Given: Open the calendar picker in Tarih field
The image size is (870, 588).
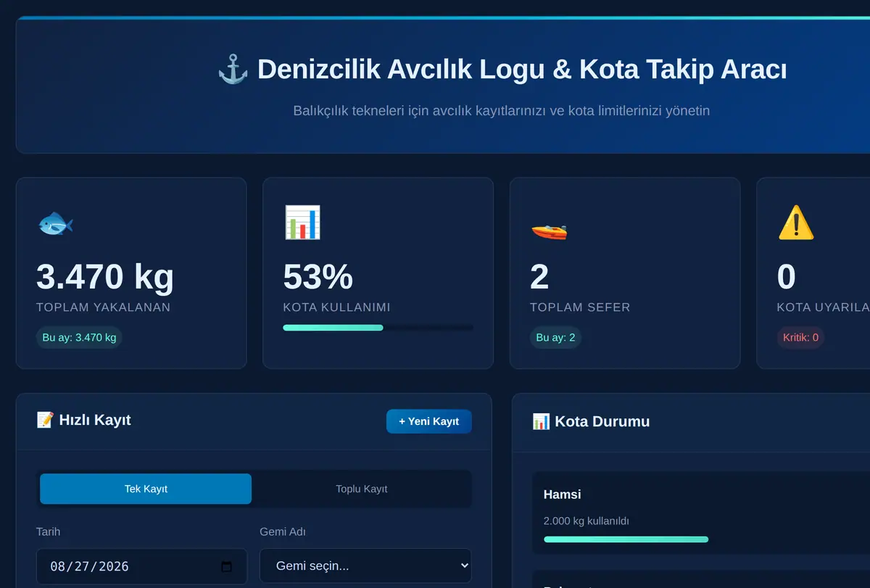Looking at the screenshot, I should [x=226, y=566].
